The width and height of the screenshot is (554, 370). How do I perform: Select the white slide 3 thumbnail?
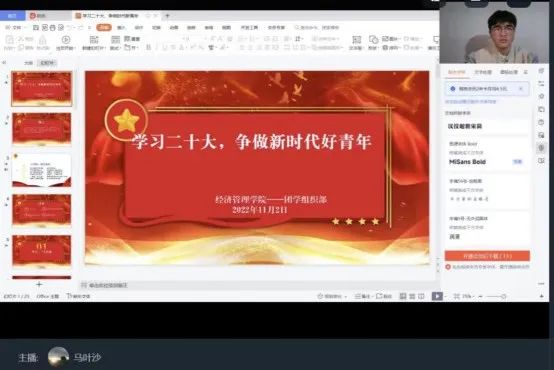coord(42,170)
